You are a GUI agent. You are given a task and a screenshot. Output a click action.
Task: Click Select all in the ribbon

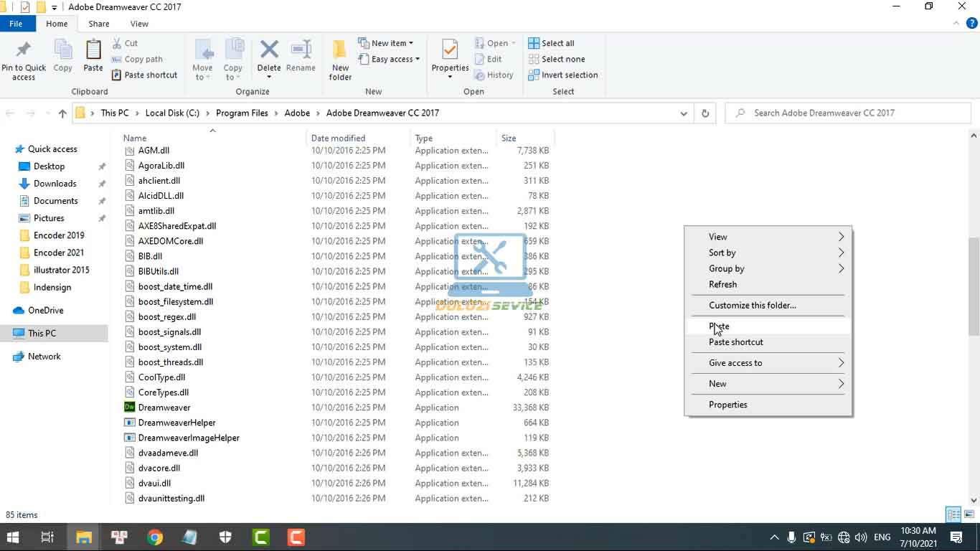[x=551, y=43]
